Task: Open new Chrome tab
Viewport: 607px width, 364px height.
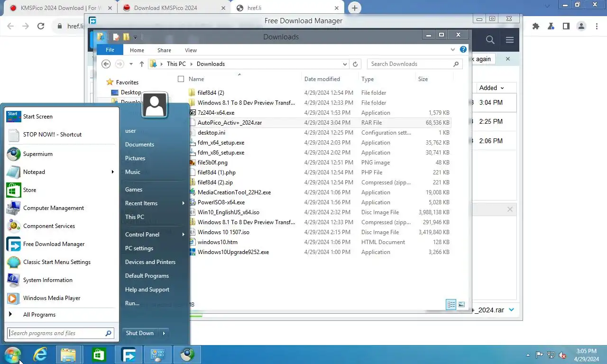Action: click(x=354, y=8)
